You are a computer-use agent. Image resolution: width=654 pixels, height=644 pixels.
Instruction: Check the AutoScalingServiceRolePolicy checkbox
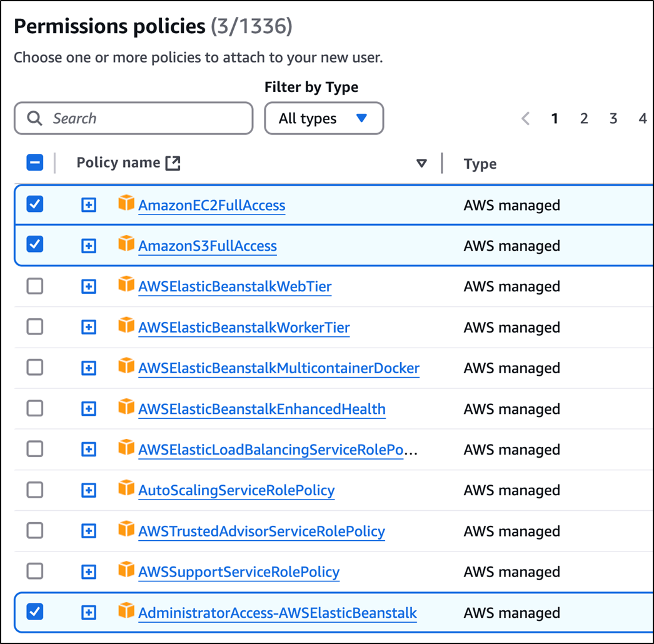34,490
